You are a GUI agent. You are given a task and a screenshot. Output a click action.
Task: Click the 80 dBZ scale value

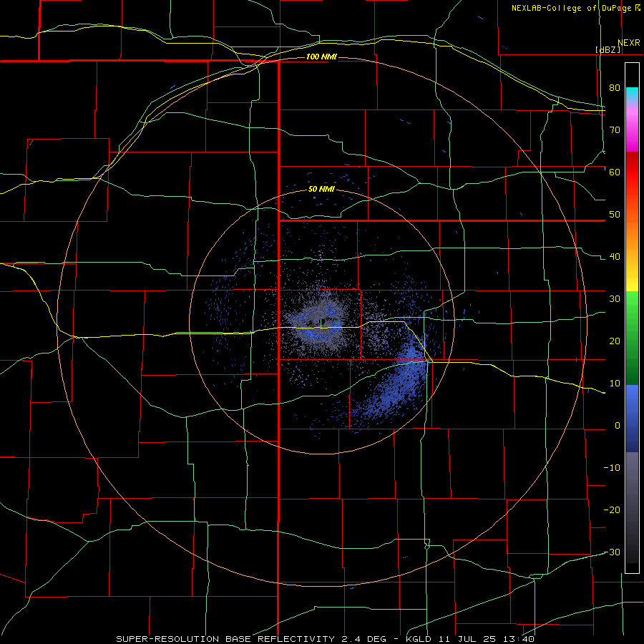pyautogui.click(x=615, y=87)
